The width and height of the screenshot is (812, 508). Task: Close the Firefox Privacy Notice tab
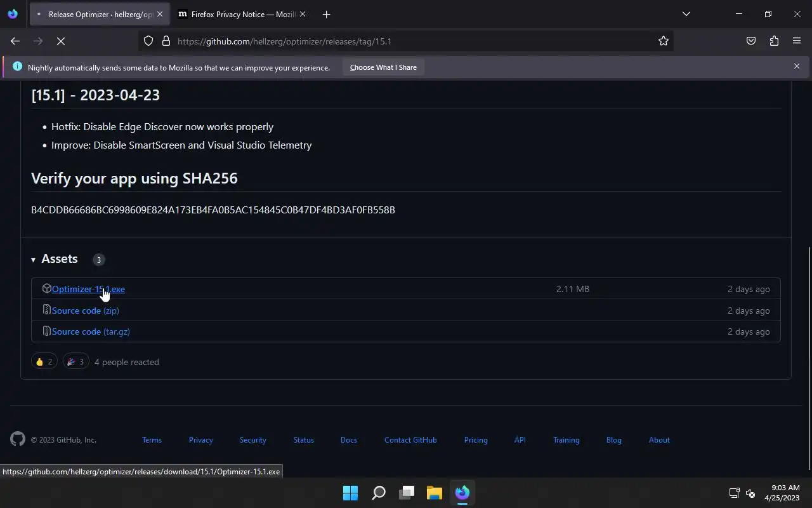pos(302,14)
